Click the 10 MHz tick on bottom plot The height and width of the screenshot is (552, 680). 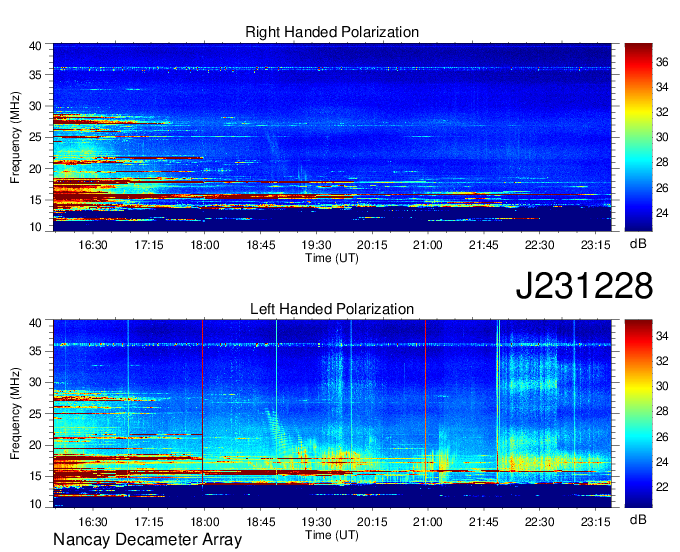(x=35, y=504)
